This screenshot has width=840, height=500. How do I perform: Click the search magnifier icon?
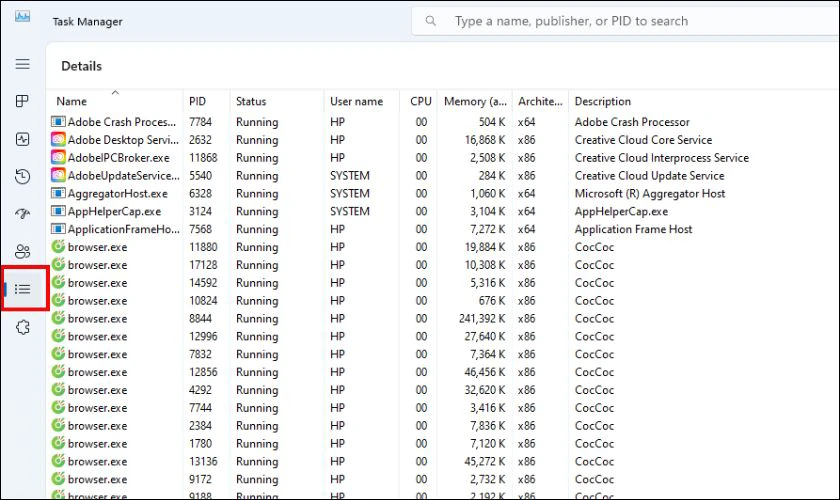click(431, 21)
